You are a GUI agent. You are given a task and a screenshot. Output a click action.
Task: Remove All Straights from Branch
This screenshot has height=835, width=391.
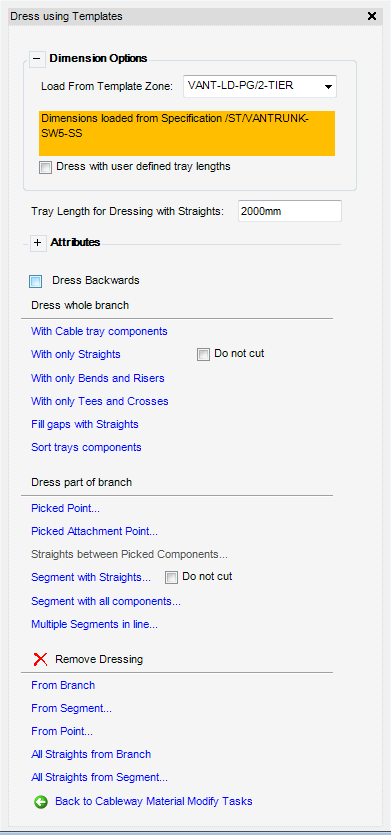(91, 754)
